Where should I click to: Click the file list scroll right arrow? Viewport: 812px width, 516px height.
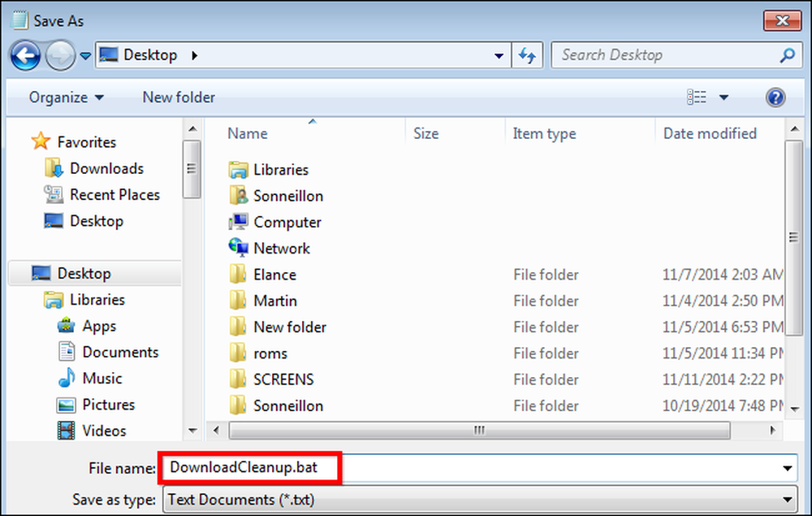[773, 431]
